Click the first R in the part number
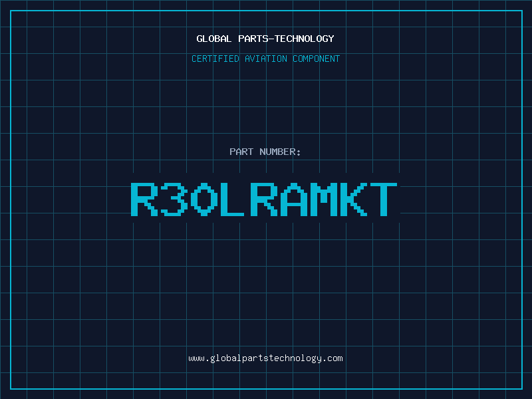The image size is (532, 399). coord(144,199)
